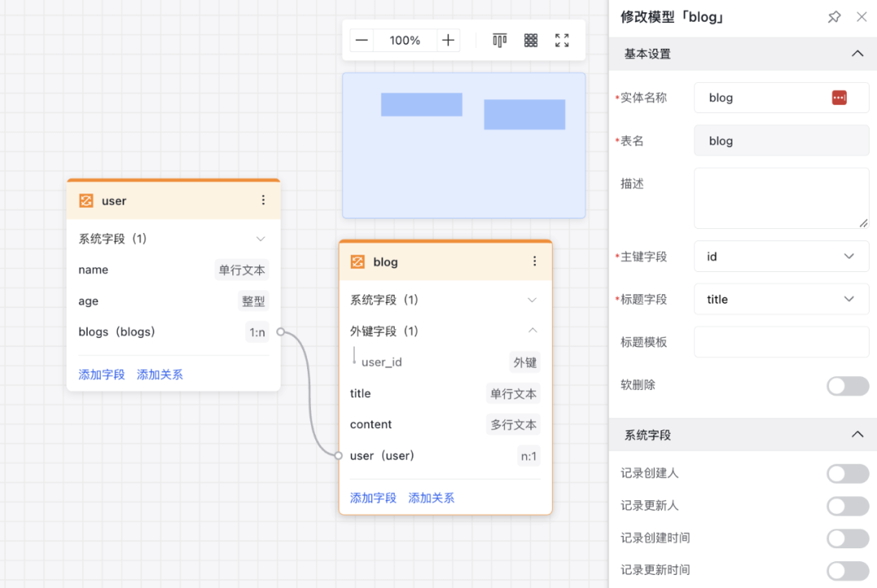877x588 pixels.
Task: Click the grid arrangement icon
Action: click(x=531, y=41)
